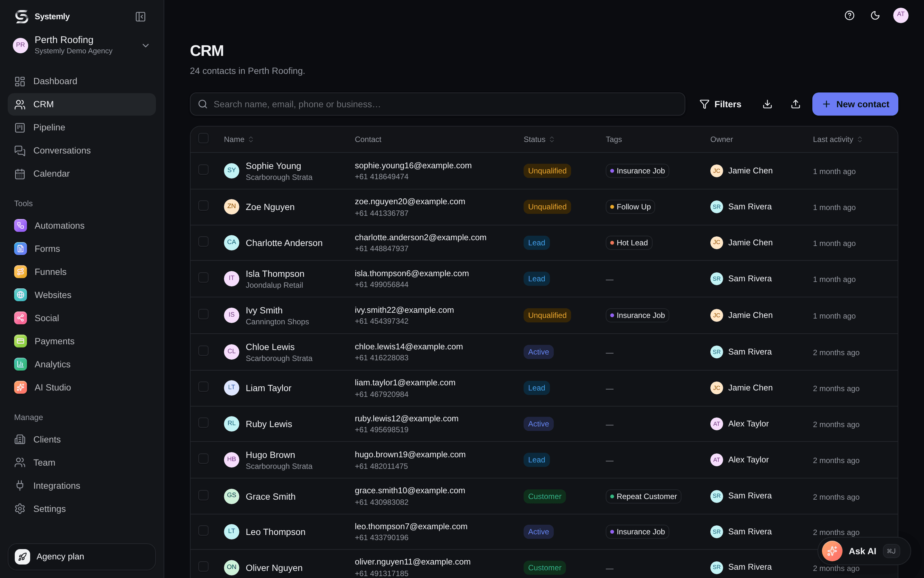This screenshot has width=924, height=578.
Task: Open Conversations in sidebar
Action: 82,151
